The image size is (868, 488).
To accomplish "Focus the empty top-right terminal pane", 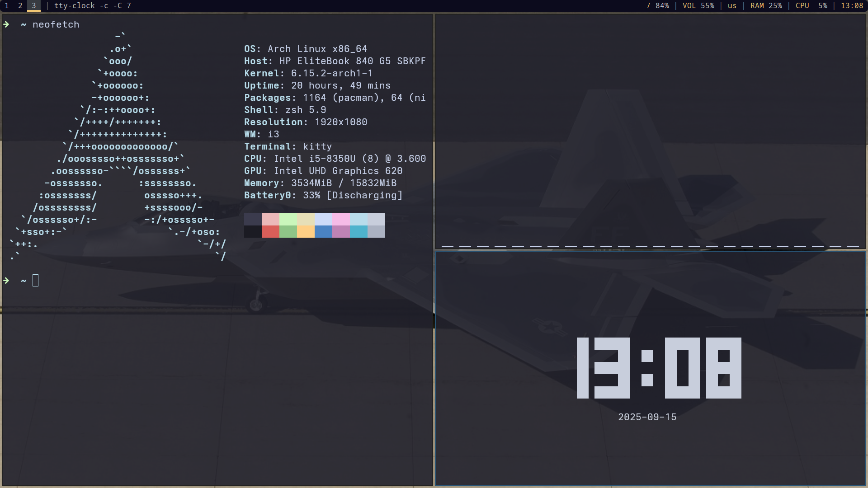I will tap(650, 131).
